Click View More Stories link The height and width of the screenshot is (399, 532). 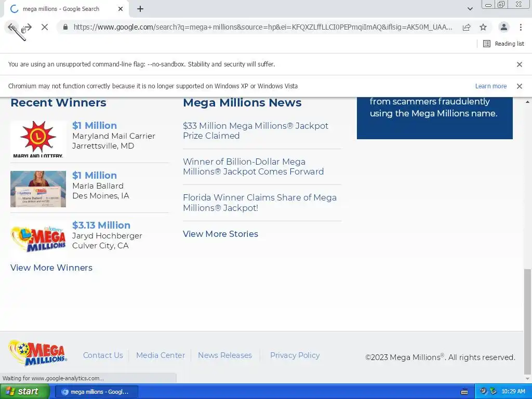[220, 234]
